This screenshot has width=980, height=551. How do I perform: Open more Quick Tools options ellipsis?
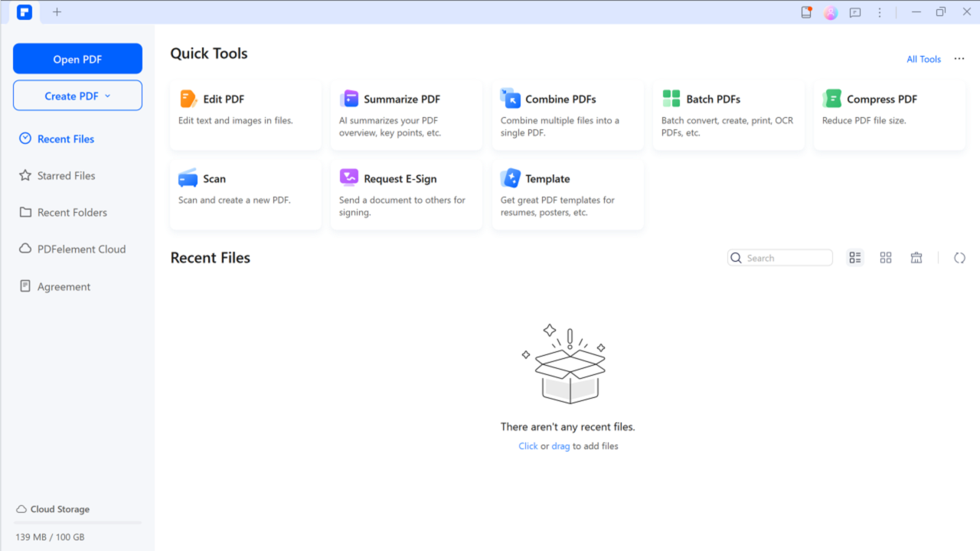point(959,59)
